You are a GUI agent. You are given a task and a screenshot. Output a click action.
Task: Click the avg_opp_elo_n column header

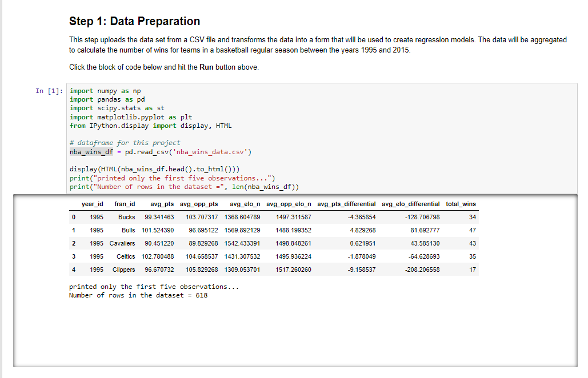(289, 204)
